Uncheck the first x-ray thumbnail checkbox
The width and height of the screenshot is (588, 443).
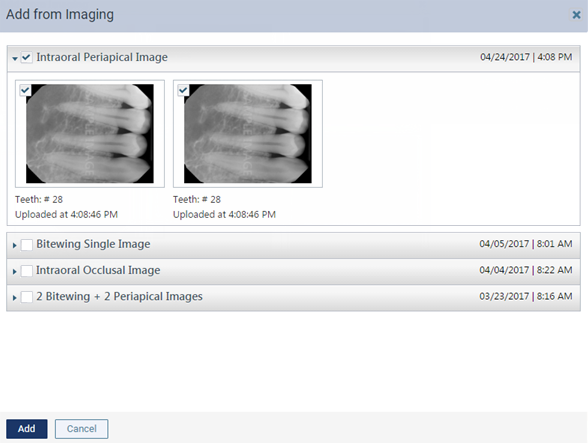pos(25,90)
